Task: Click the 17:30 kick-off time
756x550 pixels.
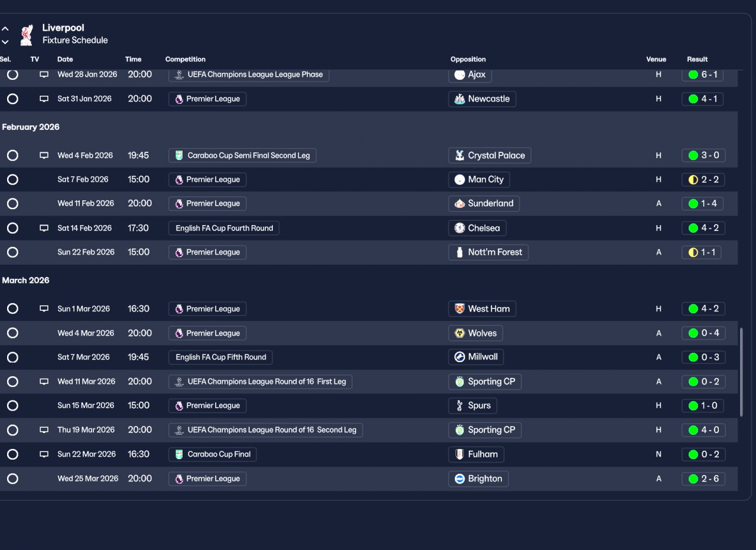Action: click(138, 228)
